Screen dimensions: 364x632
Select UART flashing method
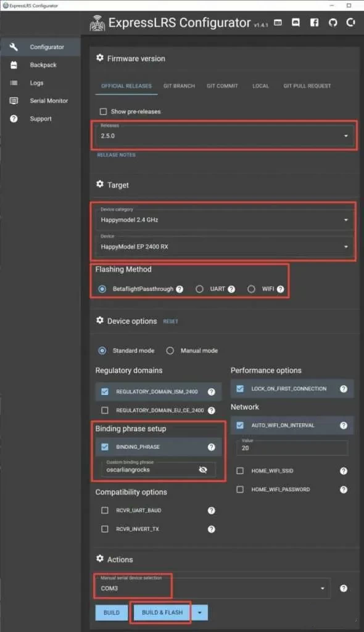point(199,289)
